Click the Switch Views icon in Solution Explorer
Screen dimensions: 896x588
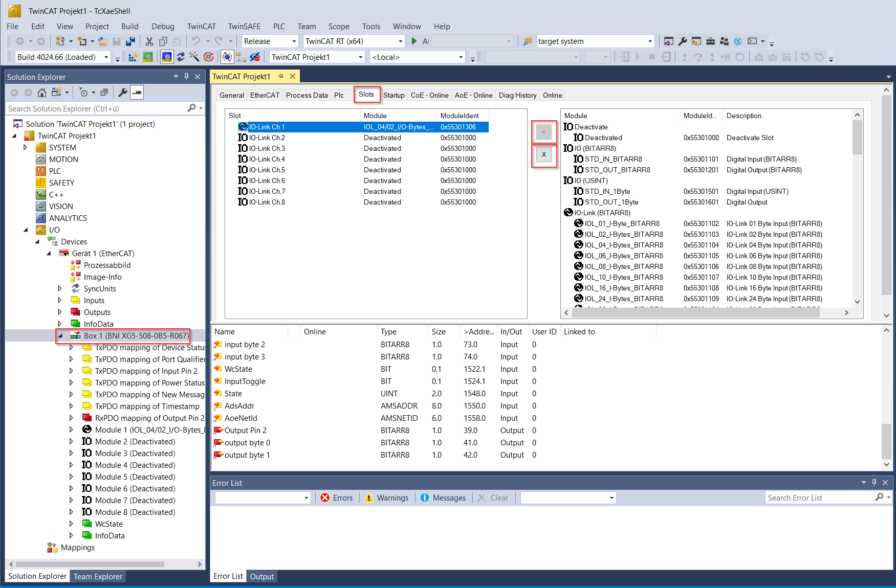[56, 93]
